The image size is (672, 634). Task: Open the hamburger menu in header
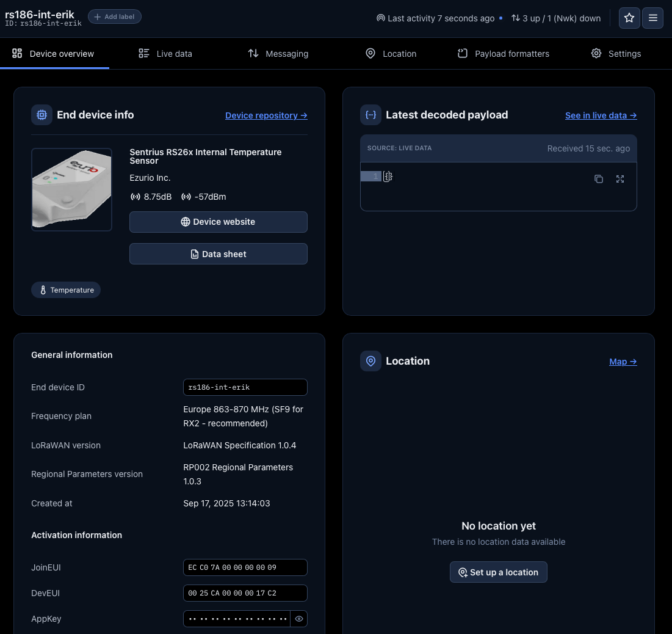pos(652,18)
